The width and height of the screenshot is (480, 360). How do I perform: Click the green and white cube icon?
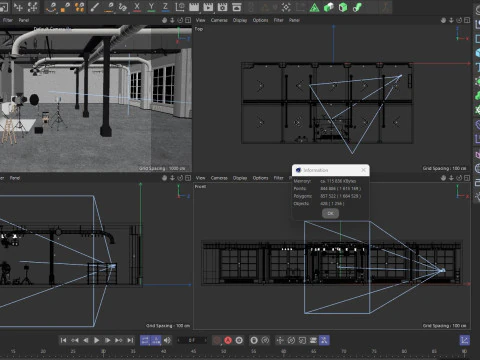pos(329,7)
